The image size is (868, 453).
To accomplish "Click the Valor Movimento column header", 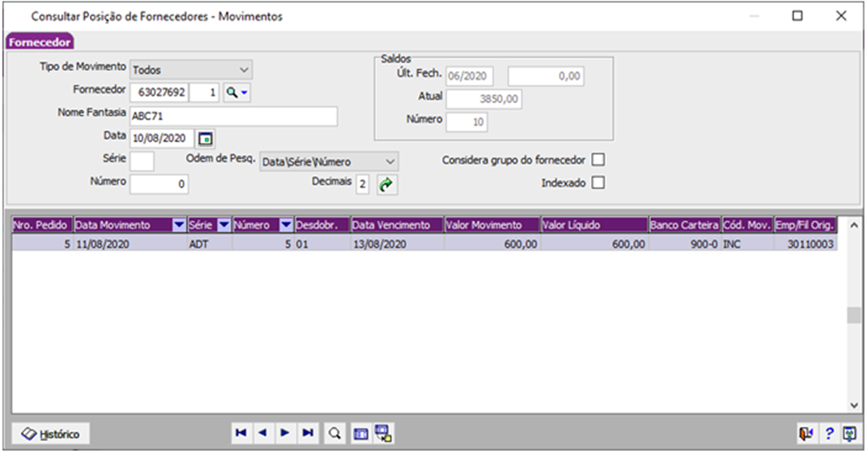I will pyautogui.click(x=491, y=225).
